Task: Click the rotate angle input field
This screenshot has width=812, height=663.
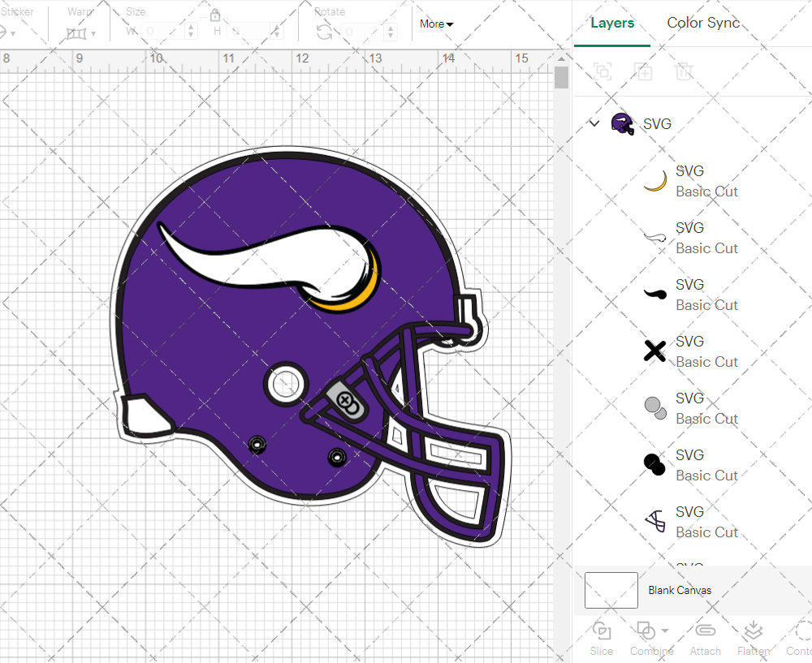Action: tap(364, 32)
